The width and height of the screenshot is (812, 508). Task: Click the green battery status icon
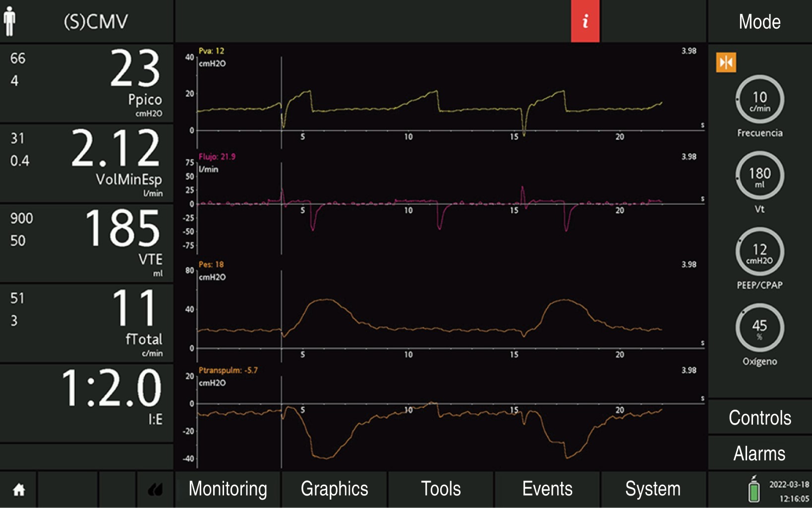pos(754,490)
